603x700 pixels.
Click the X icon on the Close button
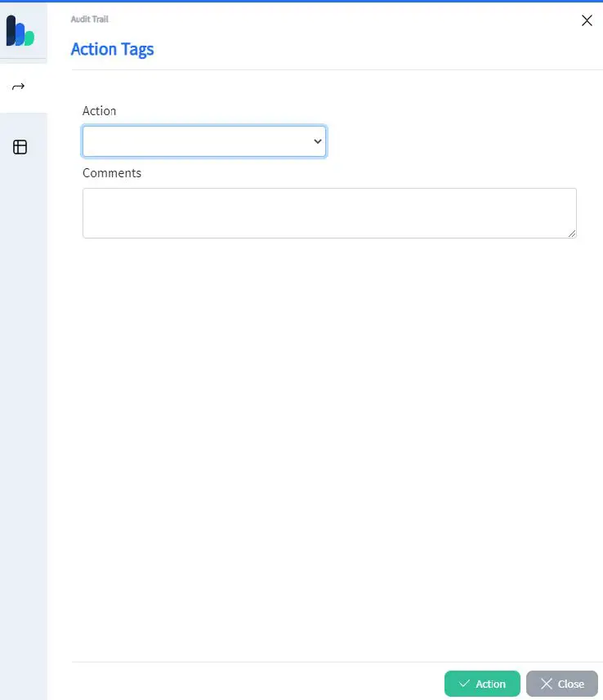click(547, 684)
